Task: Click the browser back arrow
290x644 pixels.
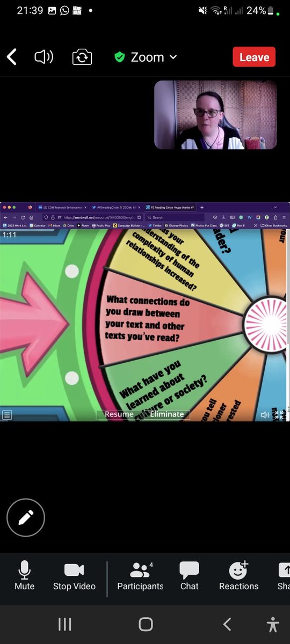Action: coord(4,217)
